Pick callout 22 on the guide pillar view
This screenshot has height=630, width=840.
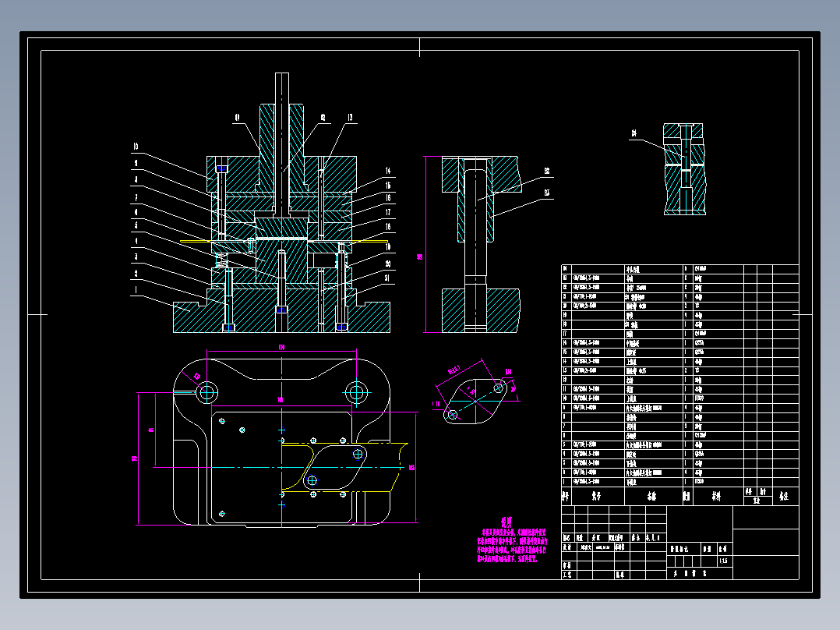547,171
